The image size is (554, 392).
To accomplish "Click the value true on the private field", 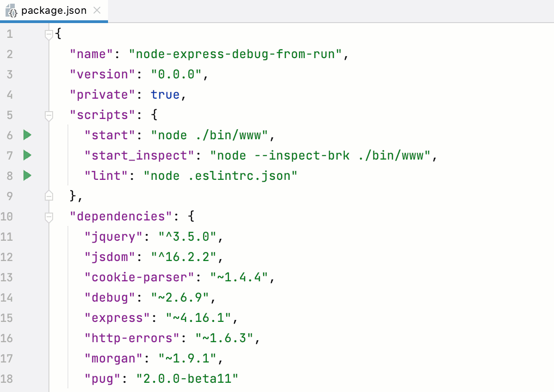I will tap(165, 95).
